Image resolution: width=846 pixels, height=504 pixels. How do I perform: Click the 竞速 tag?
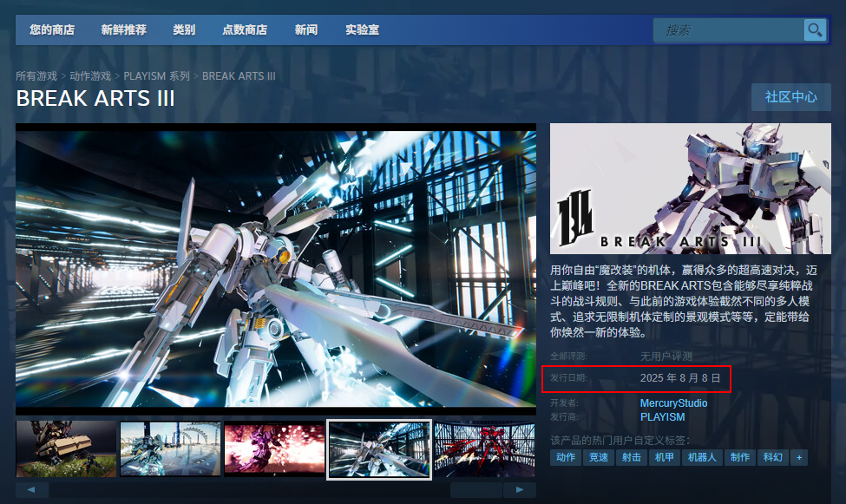[x=599, y=457]
